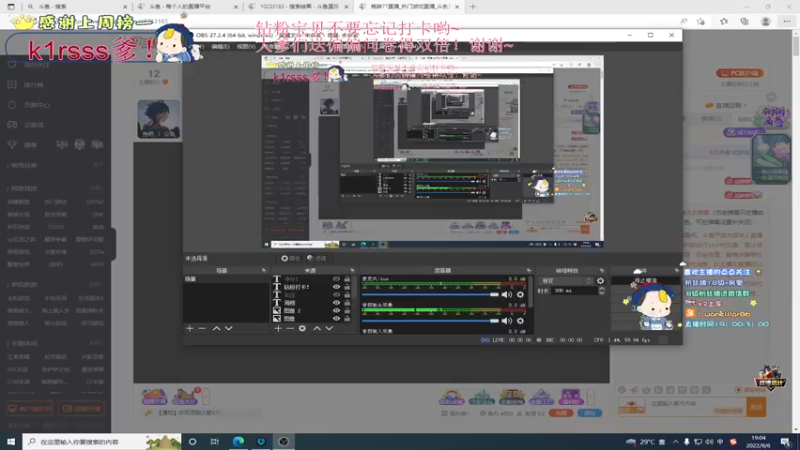The image size is (800, 450).
Task: Toggle visibility of first text source
Action: (336, 280)
